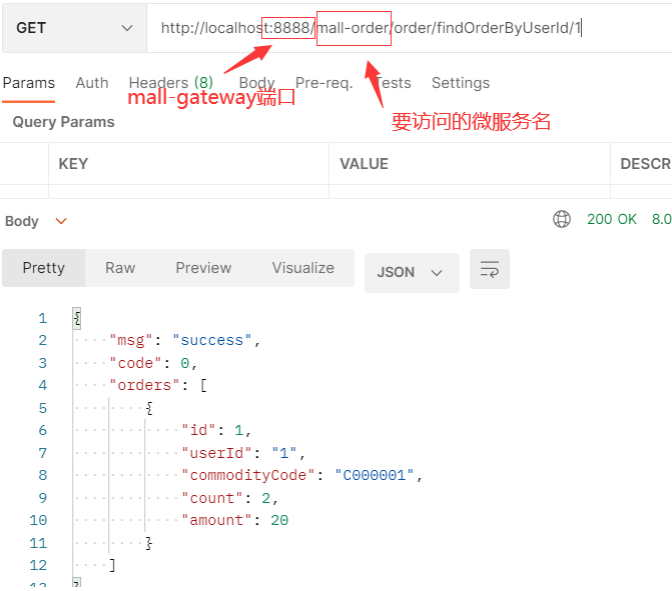Click the empty KEY cell in params table
The width and height of the screenshot is (672, 591).
[189, 192]
